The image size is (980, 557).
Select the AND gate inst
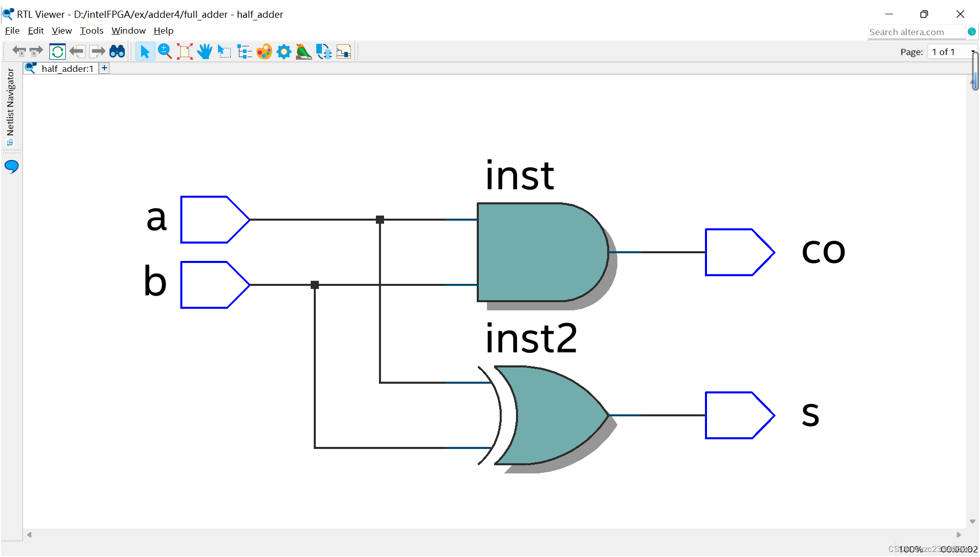pos(542,252)
